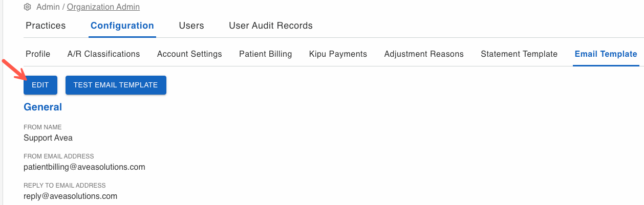Click the TEST EMAIL TEMPLATE button
644x205 pixels.
116,85
